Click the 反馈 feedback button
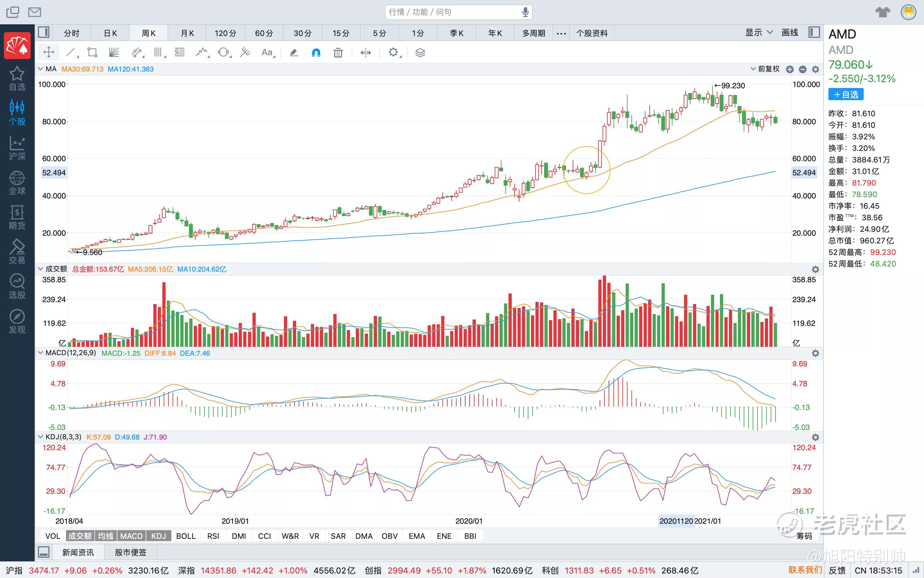 tap(837, 570)
